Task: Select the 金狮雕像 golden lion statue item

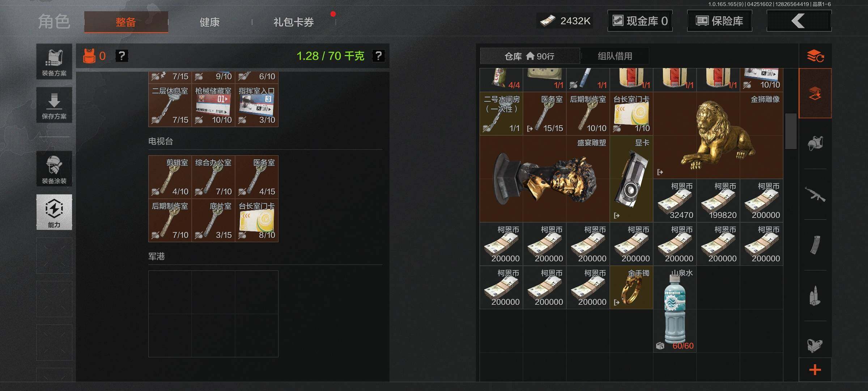Action: 718,135
